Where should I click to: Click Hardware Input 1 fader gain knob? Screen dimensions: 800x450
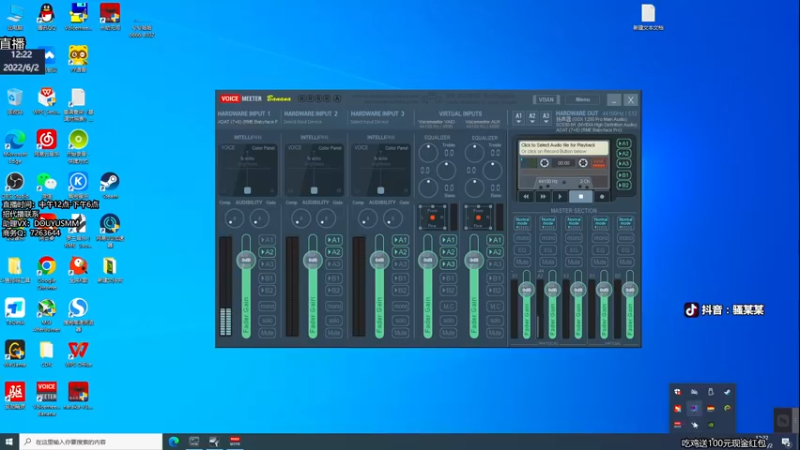246,260
